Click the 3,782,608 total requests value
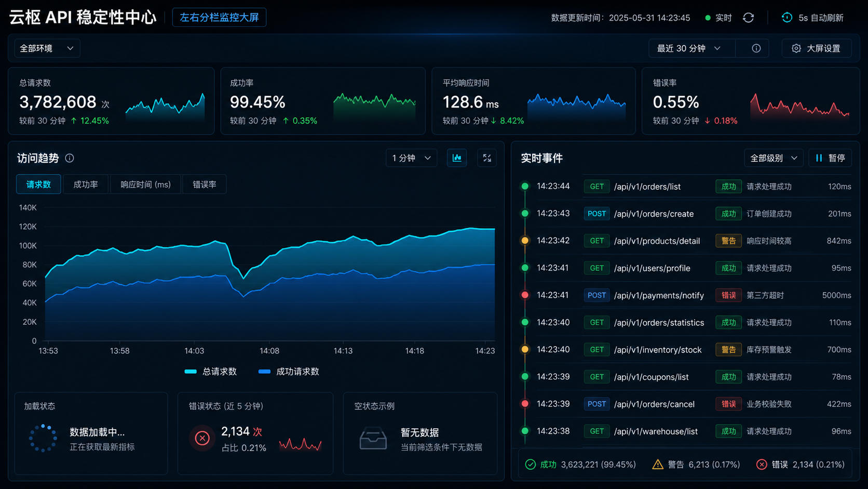 coord(58,102)
